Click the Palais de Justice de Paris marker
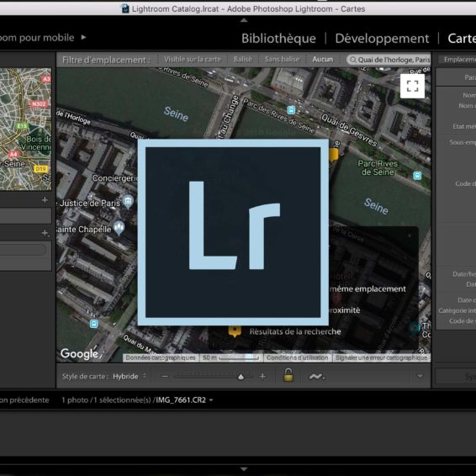This screenshot has height=476, width=476. [128, 201]
